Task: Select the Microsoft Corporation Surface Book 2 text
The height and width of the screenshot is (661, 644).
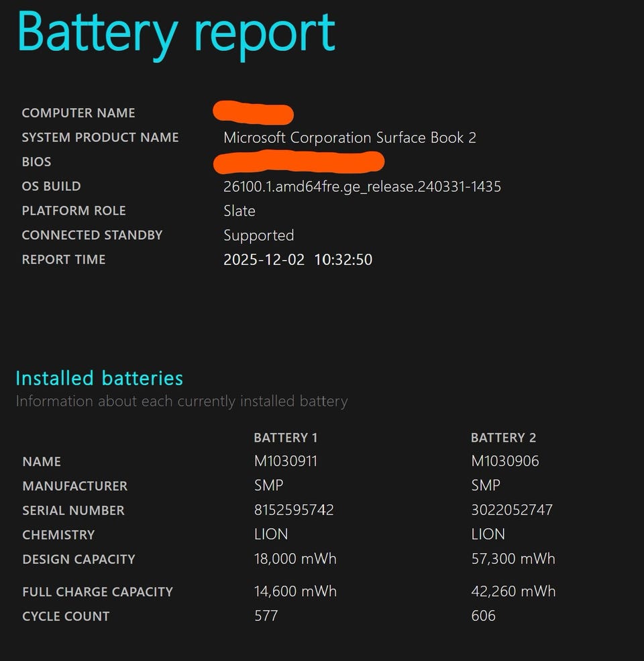Action: [x=350, y=137]
